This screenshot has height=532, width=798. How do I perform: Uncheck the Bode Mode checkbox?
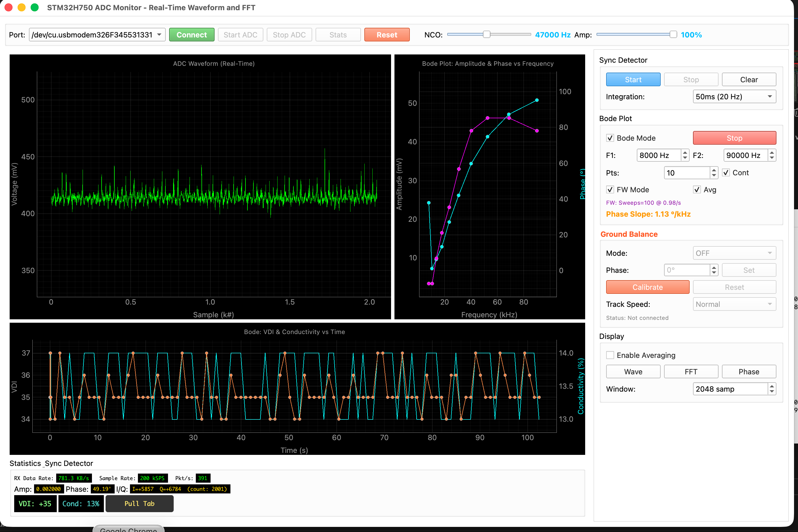coord(610,138)
